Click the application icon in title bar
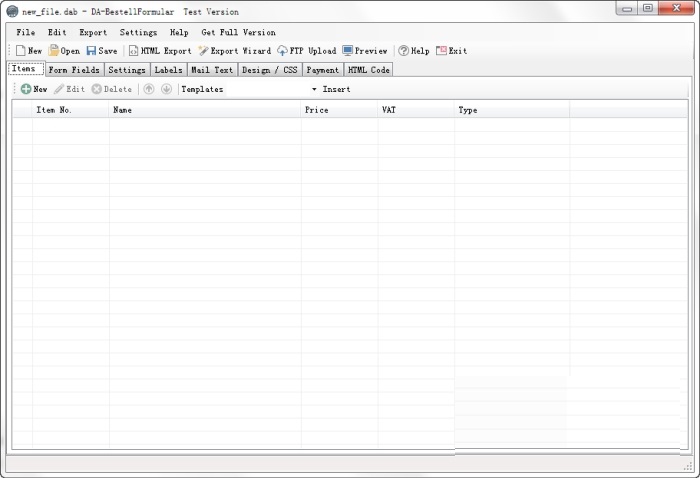Viewport: 700px width, 478px height. pos(12,12)
